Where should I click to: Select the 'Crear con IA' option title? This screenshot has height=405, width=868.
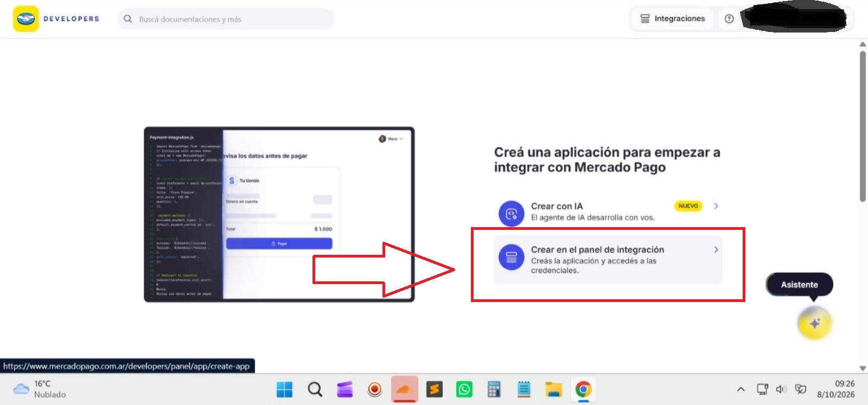tap(557, 206)
